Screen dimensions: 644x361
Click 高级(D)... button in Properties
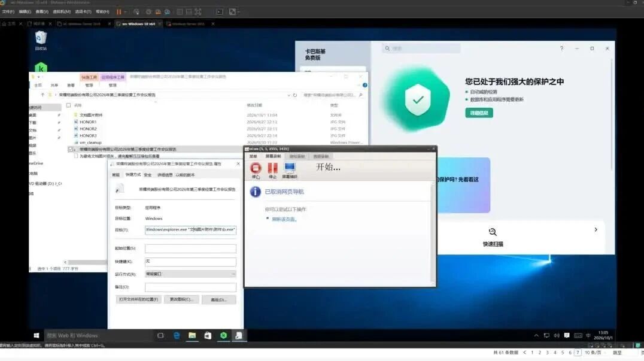point(219,300)
